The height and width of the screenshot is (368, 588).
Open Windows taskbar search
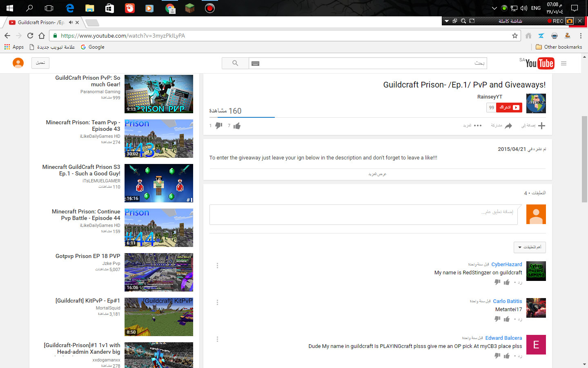pyautogui.click(x=29, y=8)
